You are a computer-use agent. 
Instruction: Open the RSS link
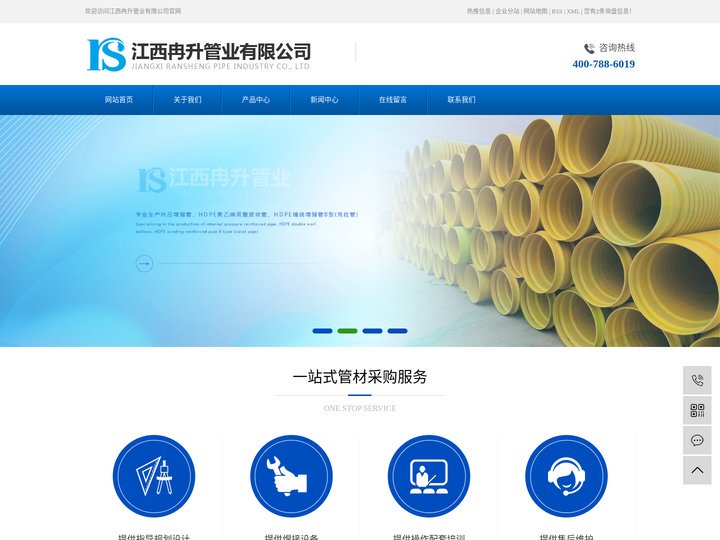tap(557, 11)
